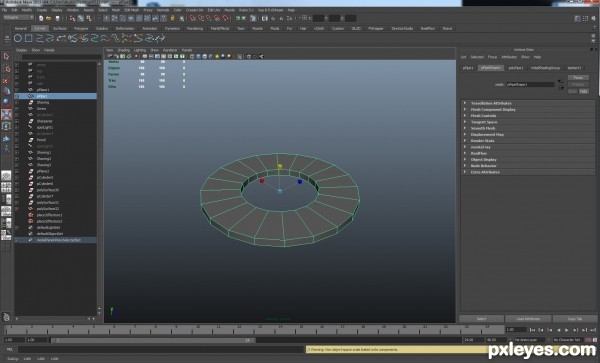Activate the Move tool cone icon in the toolbox
Screen dimensions: 600x363
pos(6,91)
